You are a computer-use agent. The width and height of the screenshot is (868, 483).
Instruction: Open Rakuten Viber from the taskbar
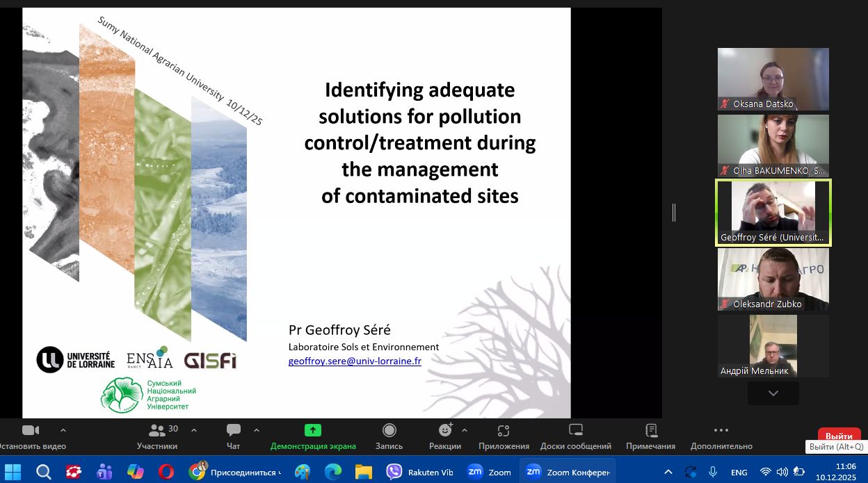click(420, 473)
